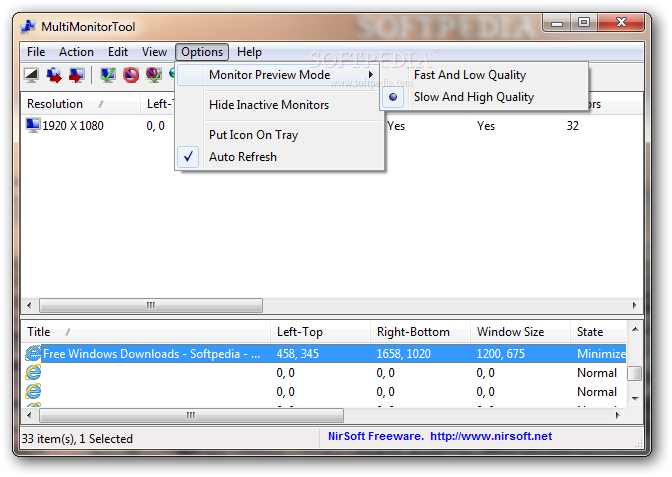This screenshot has width=672, height=477.
Task: Open the File menu
Action: [x=36, y=52]
